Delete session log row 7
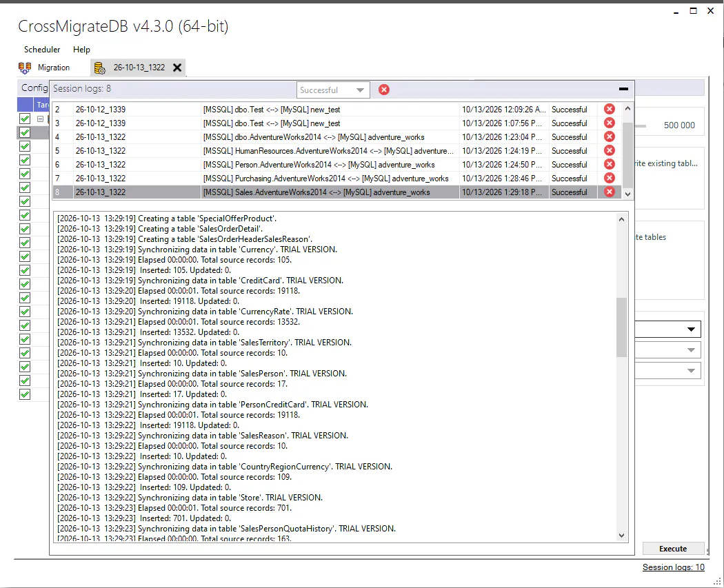Screen dimensions: 724x588 609,178
